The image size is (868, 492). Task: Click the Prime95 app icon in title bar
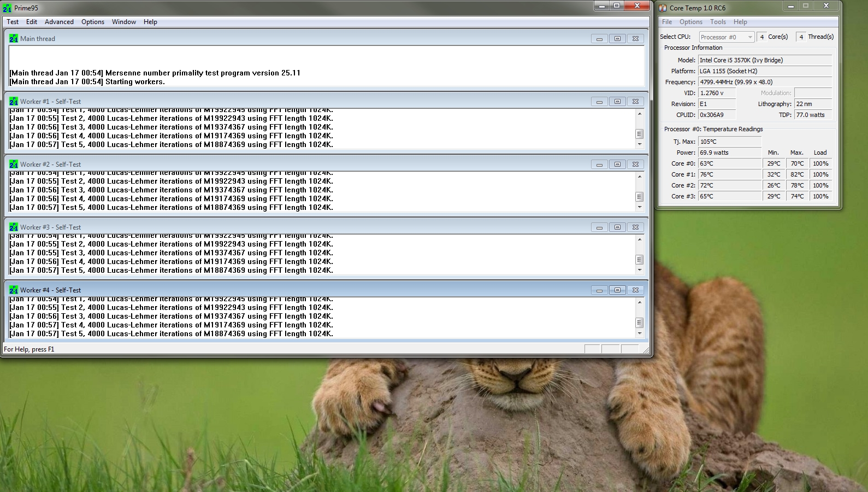[7, 8]
